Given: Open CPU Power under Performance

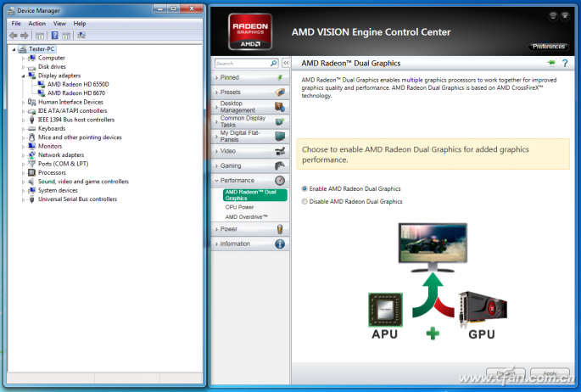Looking at the screenshot, I should coord(239,207).
